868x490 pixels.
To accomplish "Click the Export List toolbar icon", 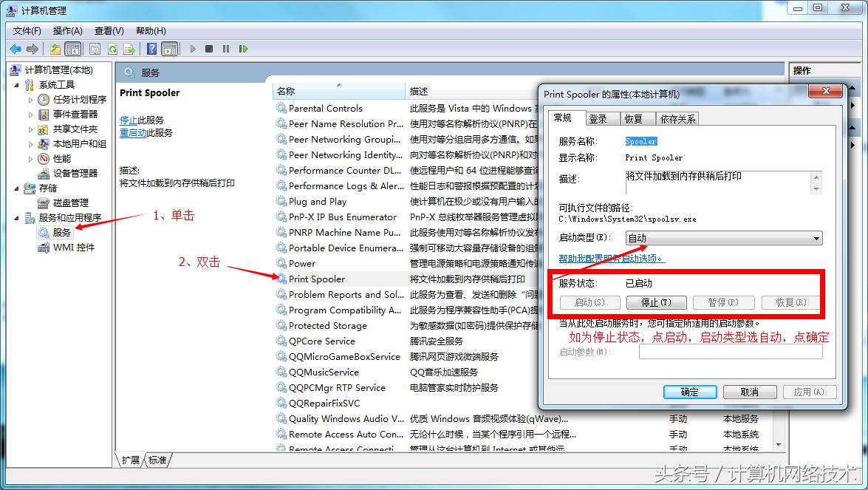I will [x=129, y=48].
